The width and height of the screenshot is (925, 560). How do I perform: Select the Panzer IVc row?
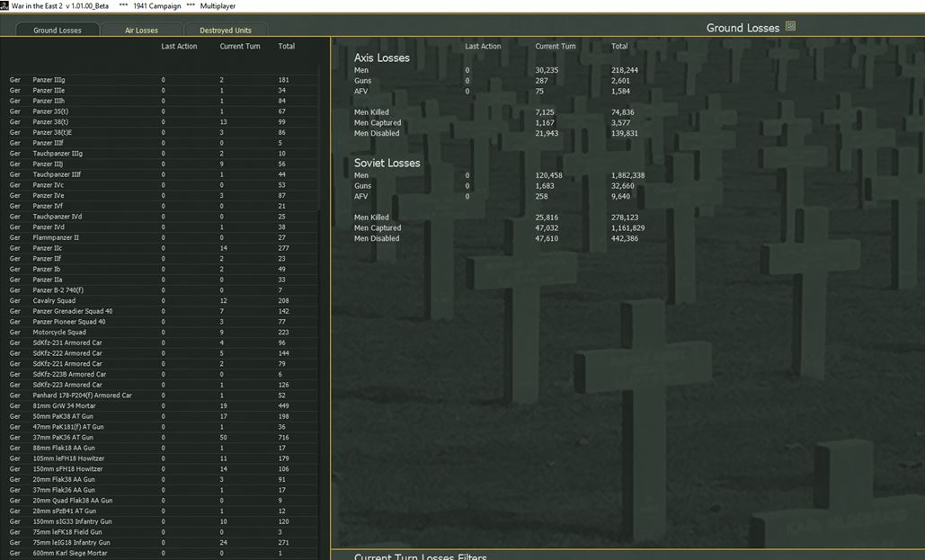(162, 185)
